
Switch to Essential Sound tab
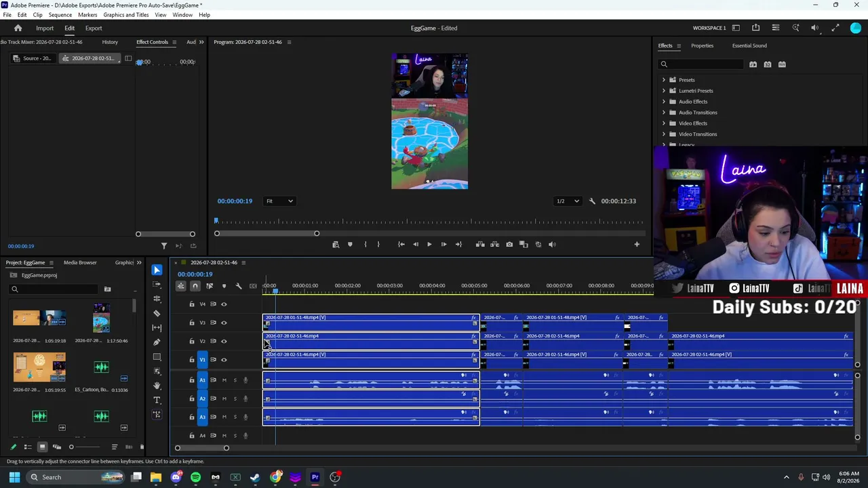749,46
